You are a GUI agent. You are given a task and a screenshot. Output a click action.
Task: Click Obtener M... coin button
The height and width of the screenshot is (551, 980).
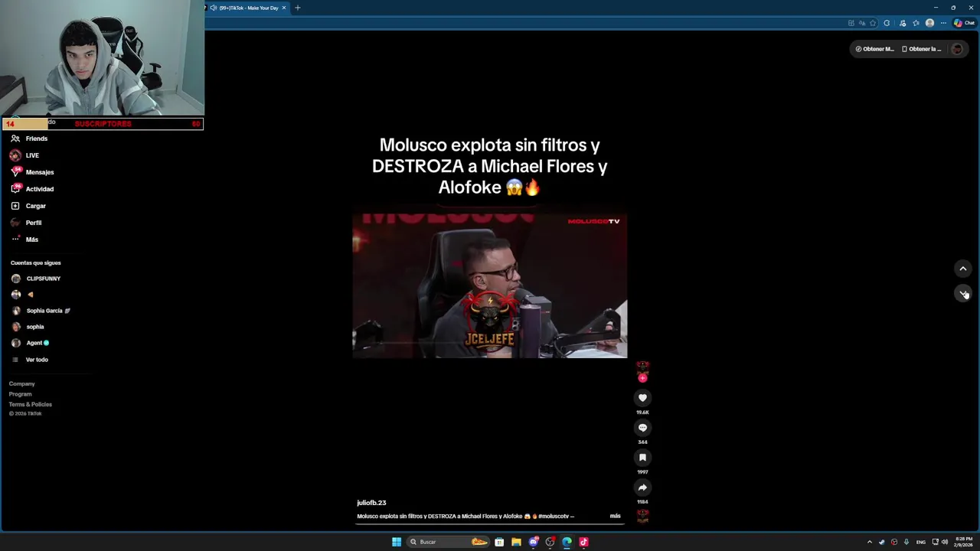point(874,49)
